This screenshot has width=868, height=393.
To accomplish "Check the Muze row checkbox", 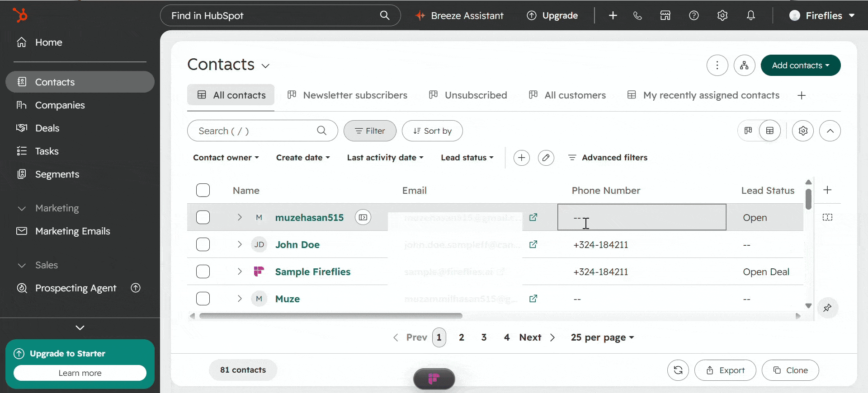I will (203, 299).
